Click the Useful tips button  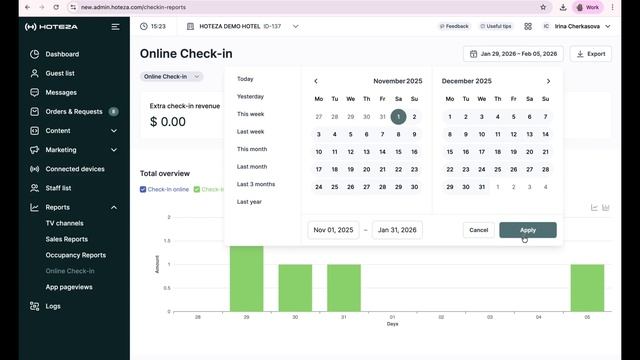pos(496,27)
